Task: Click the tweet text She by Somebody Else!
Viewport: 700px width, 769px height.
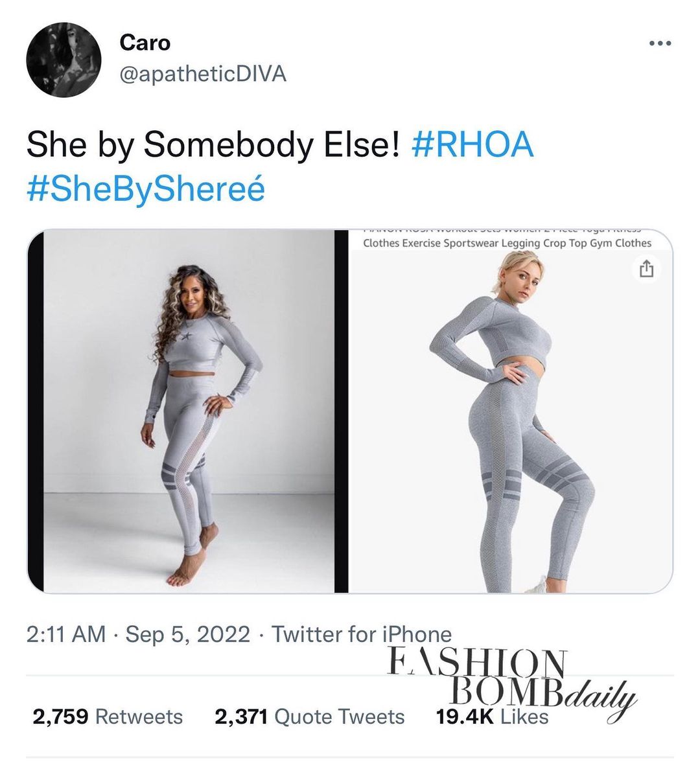Action: pyautogui.click(x=213, y=144)
